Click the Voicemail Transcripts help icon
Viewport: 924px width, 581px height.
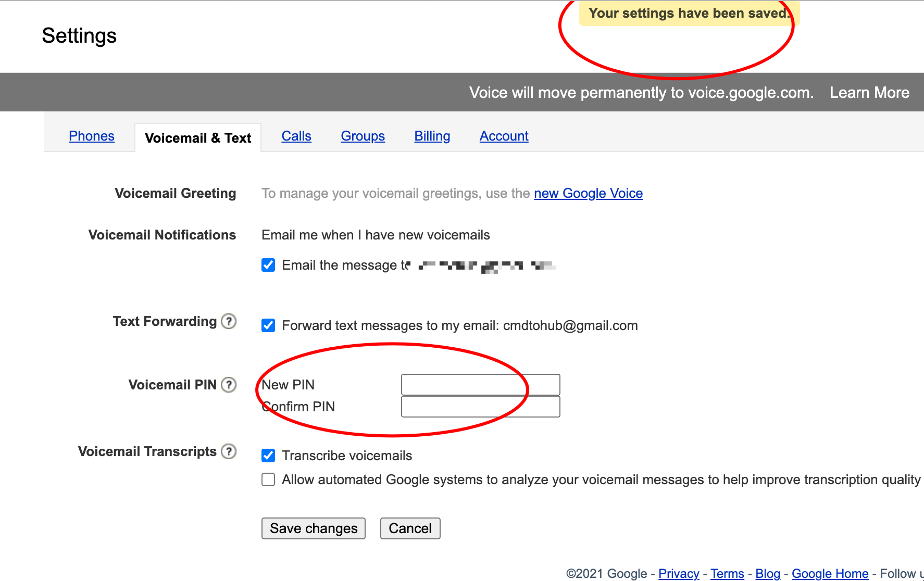[x=229, y=451]
